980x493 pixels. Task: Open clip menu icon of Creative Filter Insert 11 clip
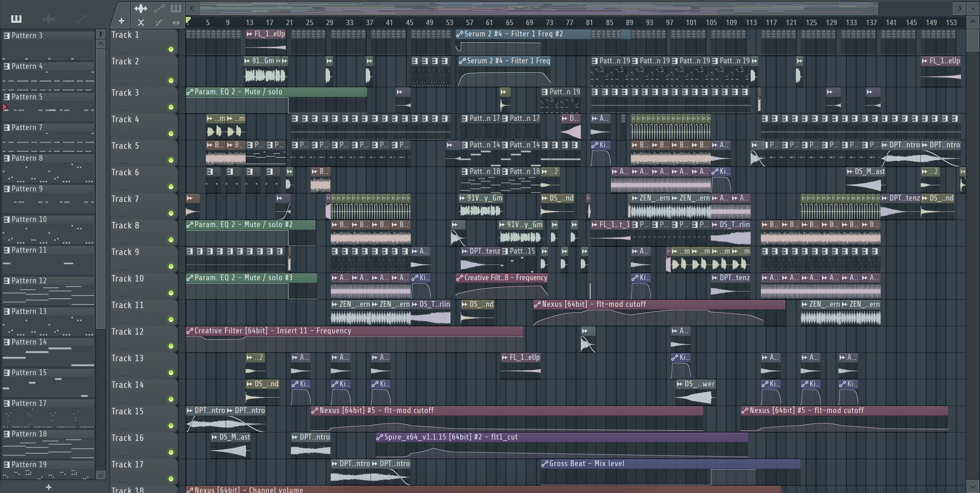[190, 331]
